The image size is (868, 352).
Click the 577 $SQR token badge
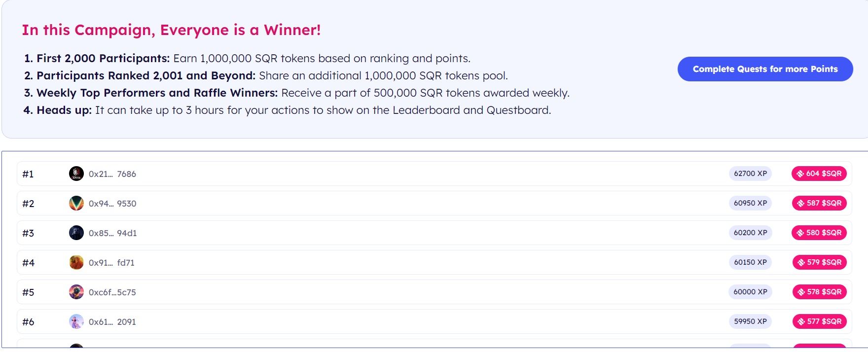(x=820, y=321)
